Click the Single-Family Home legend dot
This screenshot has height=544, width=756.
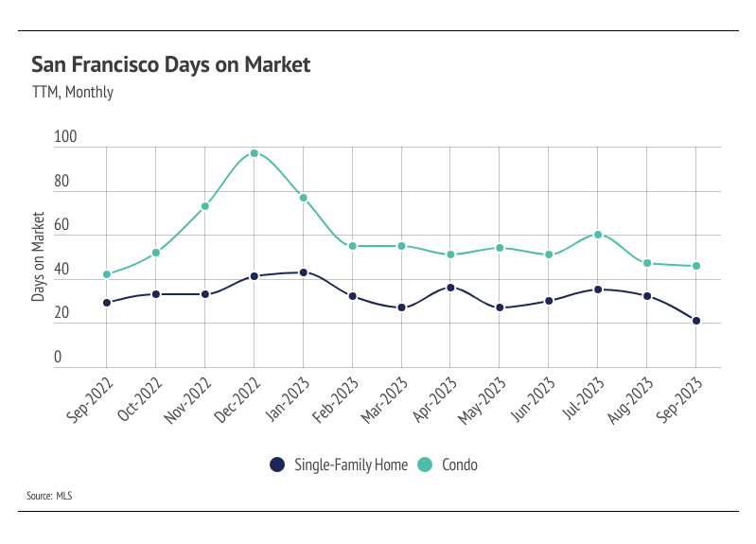(x=277, y=465)
